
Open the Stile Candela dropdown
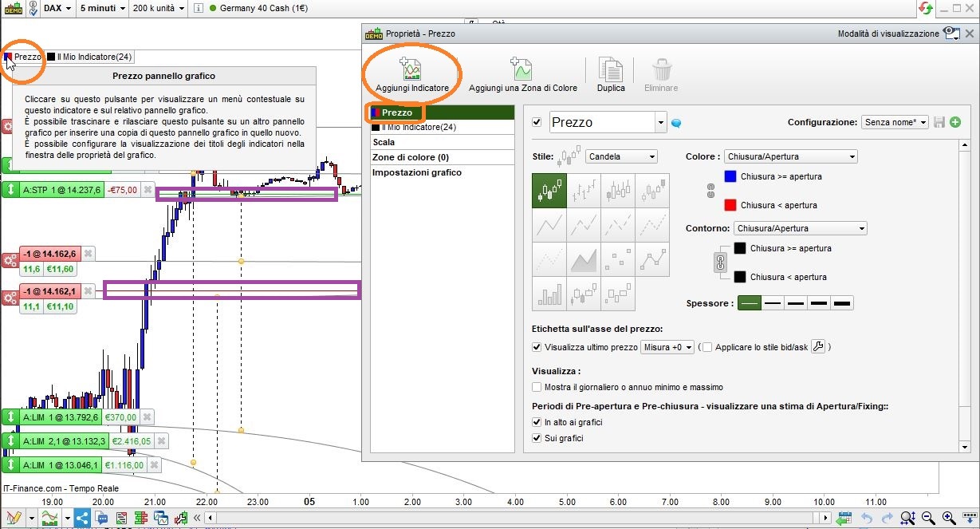click(621, 156)
